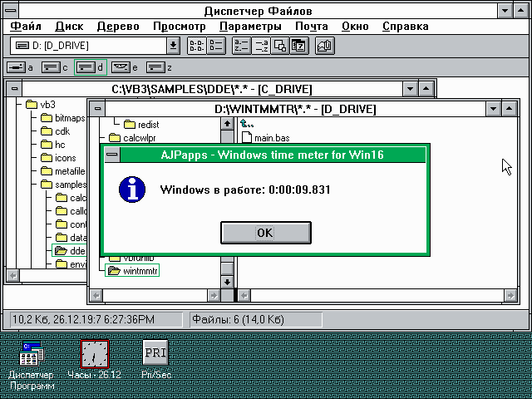Image resolution: width=532 pixels, height=399 pixels.
Task: Click left scroll arrow under D_DRIVE file pane
Action: pyautogui.click(x=244, y=296)
